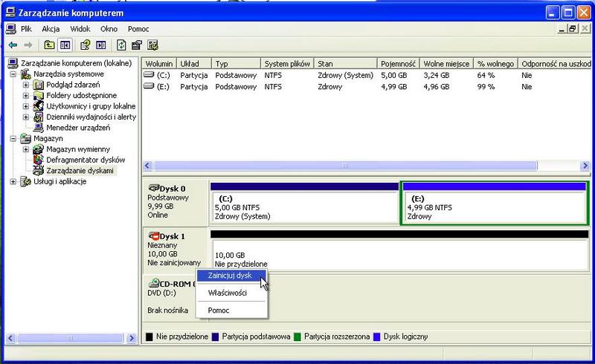Open the Widok menu

pyautogui.click(x=80, y=29)
